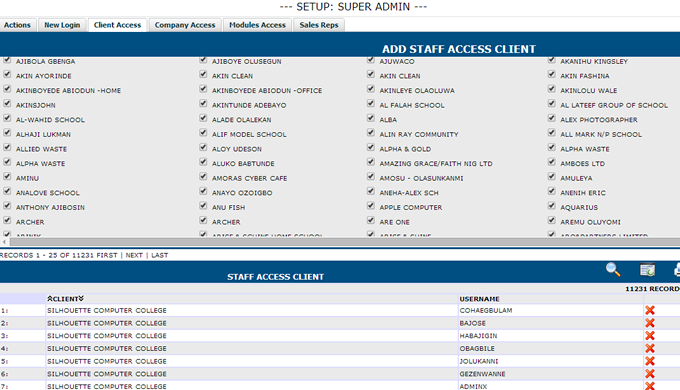Uncheck ALL MARK N/P SCHOOL checkbox
The height and width of the screenshot is (390, 680).
(551, 133)
